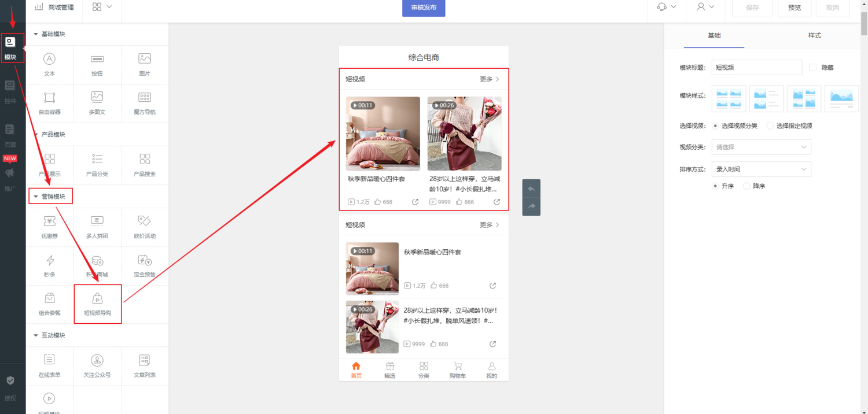Choose the 在线表单 online form module
This screenshot has height=414, width=868.
(x=50, y=367)
